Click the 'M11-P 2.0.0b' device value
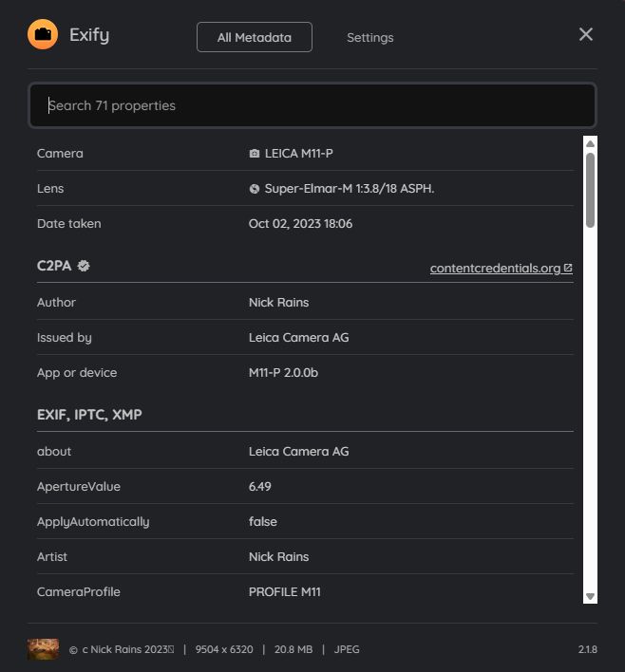This screenshot has width=625, height=672. click(x=283, y=373)
